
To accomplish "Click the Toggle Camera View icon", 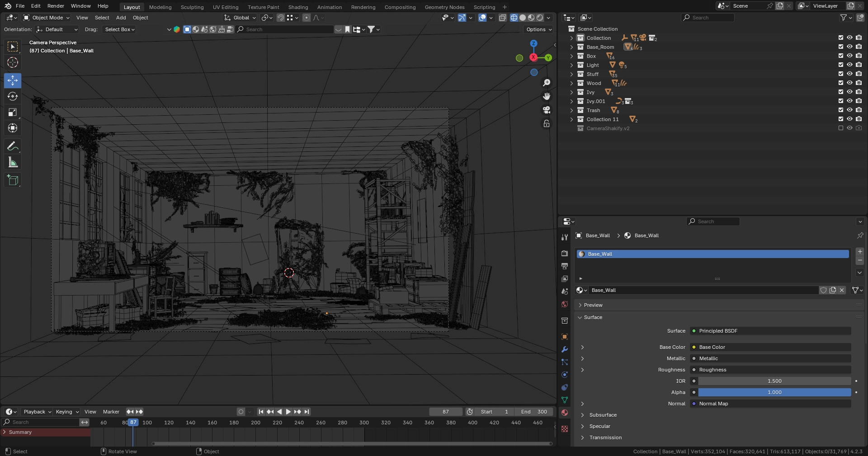I will [x=547, y=110].
